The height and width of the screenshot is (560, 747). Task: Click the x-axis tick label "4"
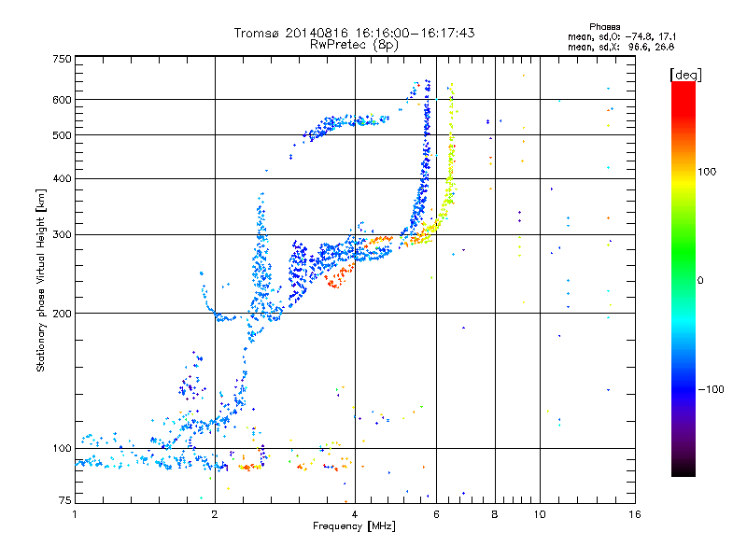(x=355, y=514)
